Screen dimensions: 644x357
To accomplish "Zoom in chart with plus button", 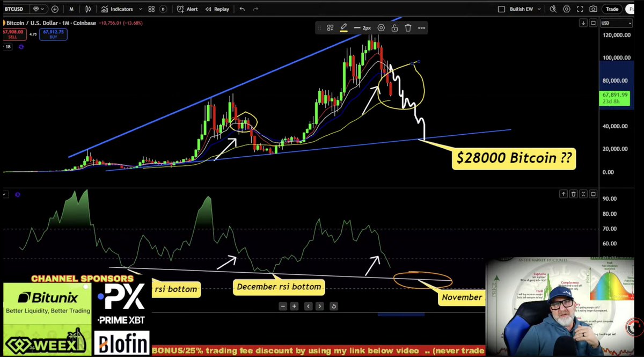I will coord(294,306).
